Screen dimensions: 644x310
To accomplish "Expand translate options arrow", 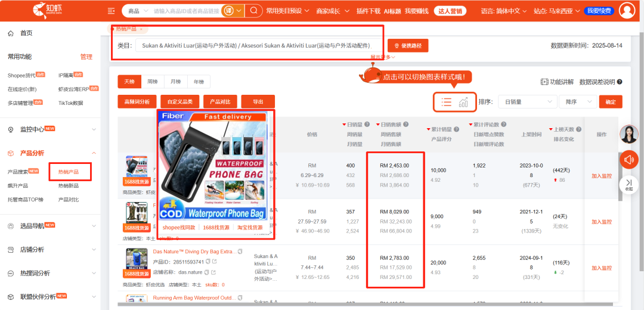I will (x=239, y=11).
